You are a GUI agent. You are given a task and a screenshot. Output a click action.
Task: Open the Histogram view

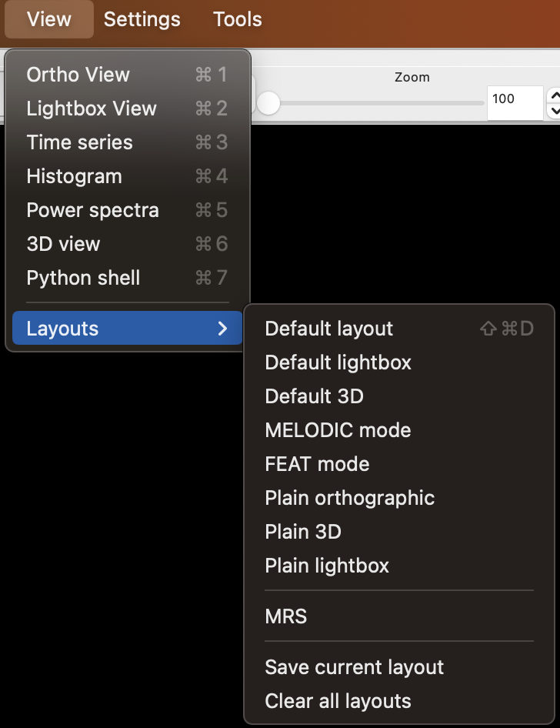click(74, 176)
